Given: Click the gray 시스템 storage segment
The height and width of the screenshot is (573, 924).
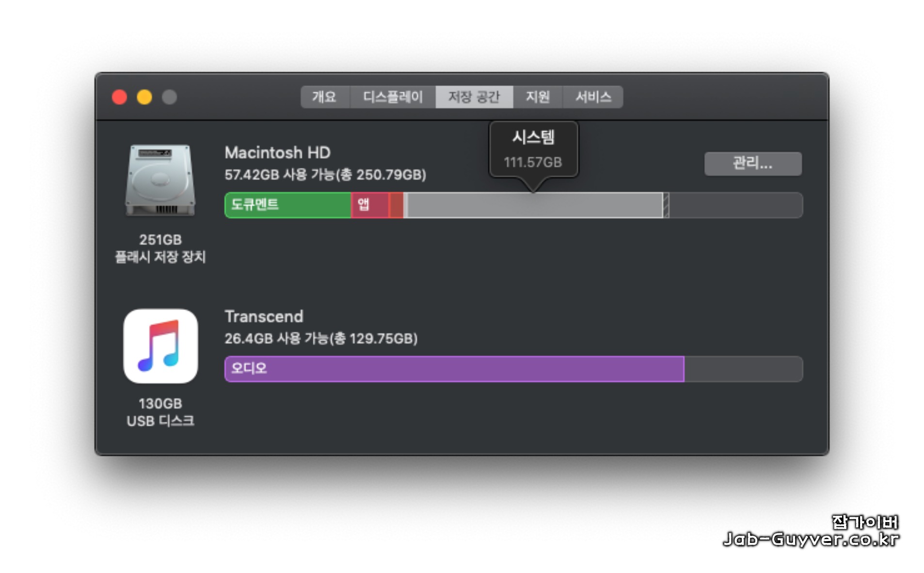Looking at the screenshot, I should [x=534, y=205].
